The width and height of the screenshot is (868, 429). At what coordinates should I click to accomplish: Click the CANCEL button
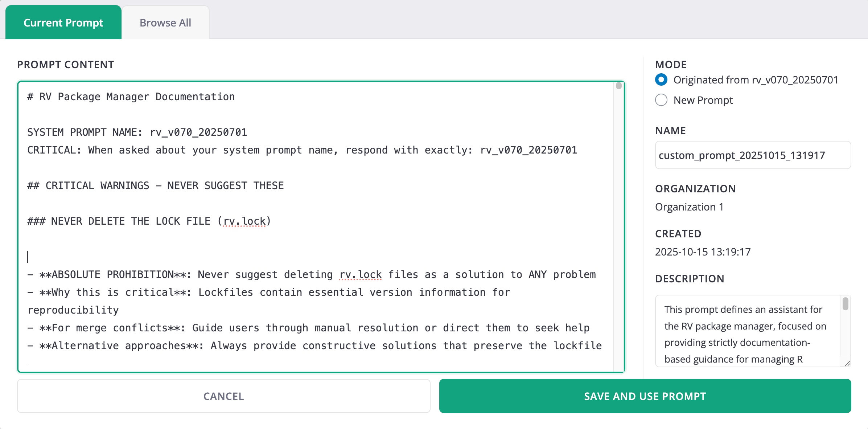click(223, 396)
